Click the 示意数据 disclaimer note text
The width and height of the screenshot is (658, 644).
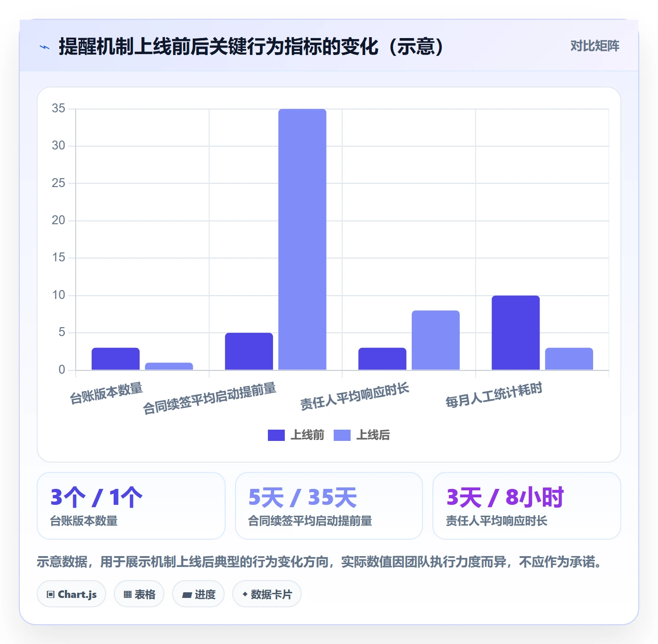tap(320, 562)
